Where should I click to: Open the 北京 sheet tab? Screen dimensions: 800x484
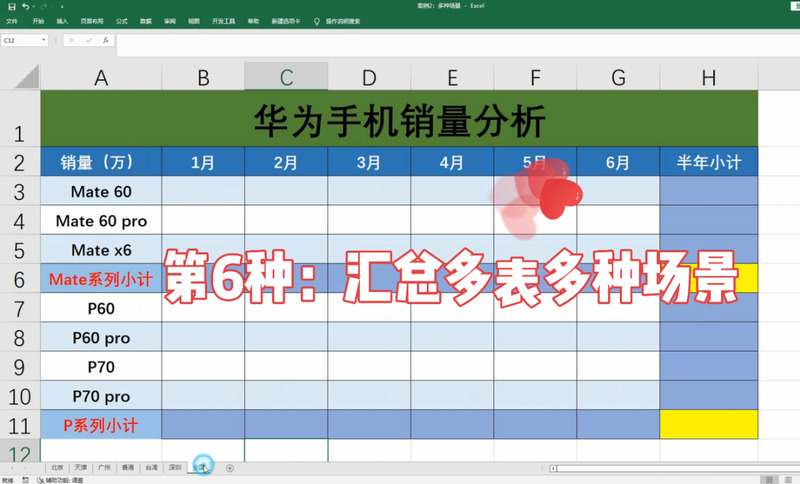57,467
